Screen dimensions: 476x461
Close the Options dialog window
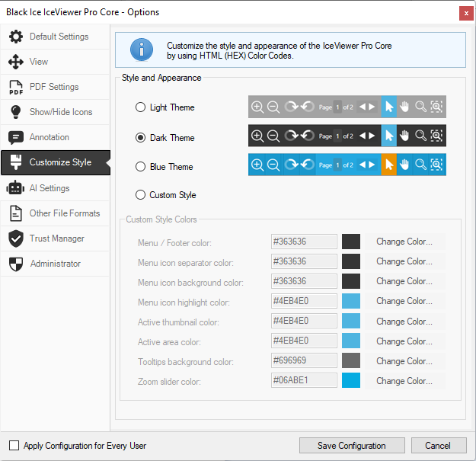pos(466,14)
